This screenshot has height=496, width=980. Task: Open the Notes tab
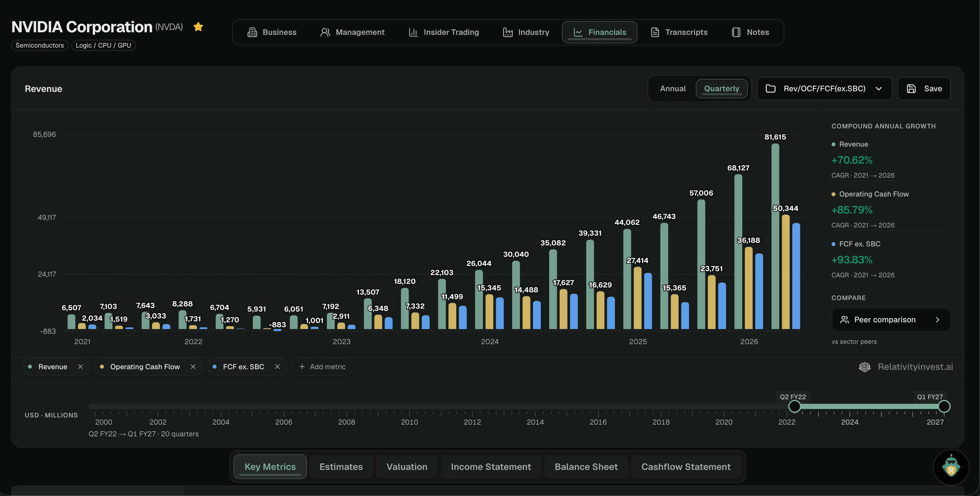pos(750,32)
